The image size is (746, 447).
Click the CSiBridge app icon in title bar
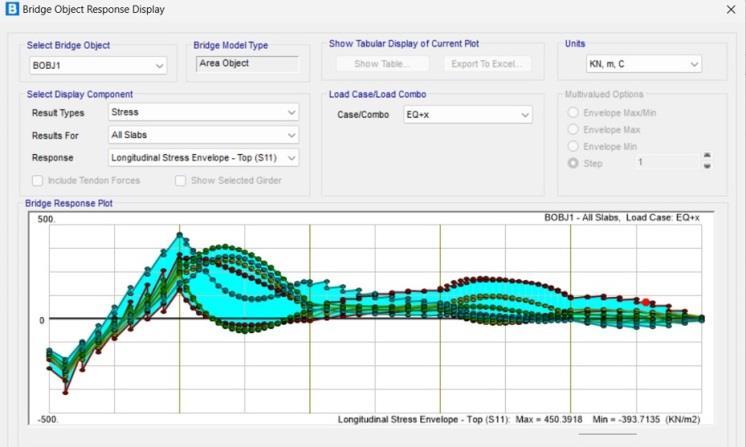[12, 9]
